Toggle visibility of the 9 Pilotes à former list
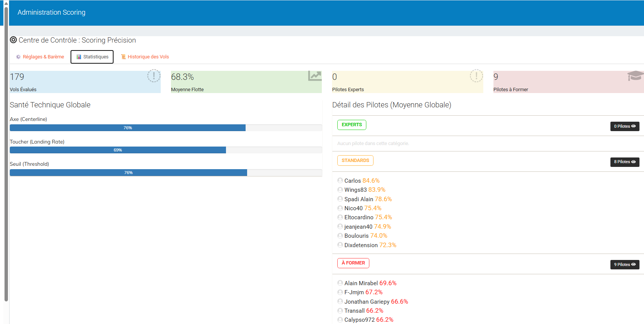 pyautogui.click(x=625, y=264)
